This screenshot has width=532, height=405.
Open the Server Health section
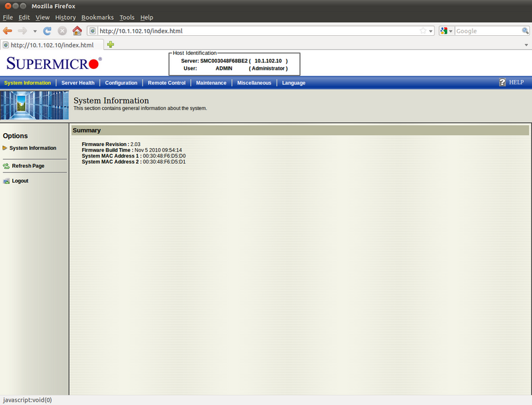[x=78, y=82]
